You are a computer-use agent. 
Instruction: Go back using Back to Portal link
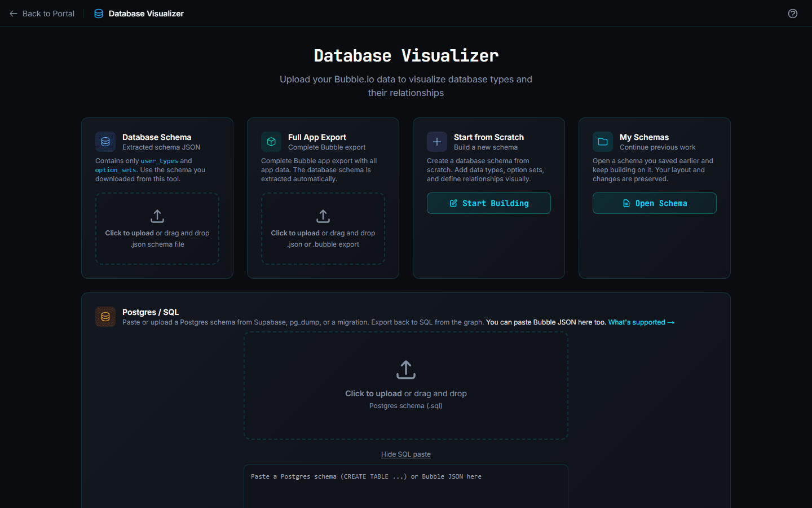[x=42, y=14]
